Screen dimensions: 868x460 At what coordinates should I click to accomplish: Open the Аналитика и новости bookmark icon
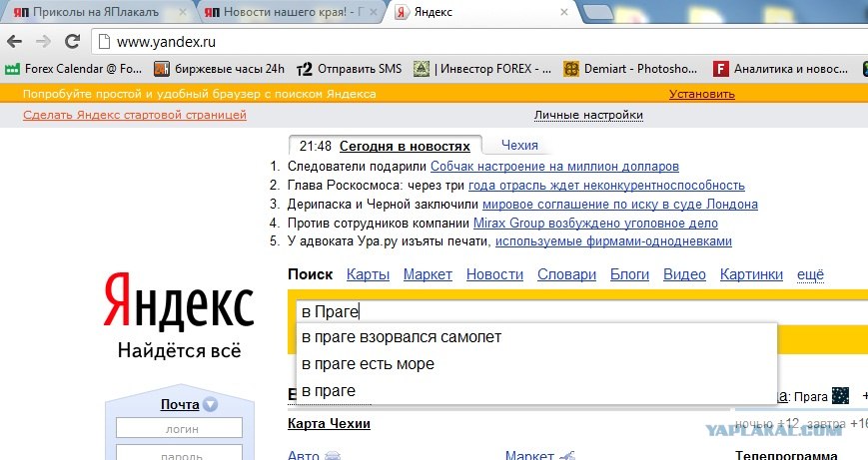pyautogui.click(x=720, y=69)
